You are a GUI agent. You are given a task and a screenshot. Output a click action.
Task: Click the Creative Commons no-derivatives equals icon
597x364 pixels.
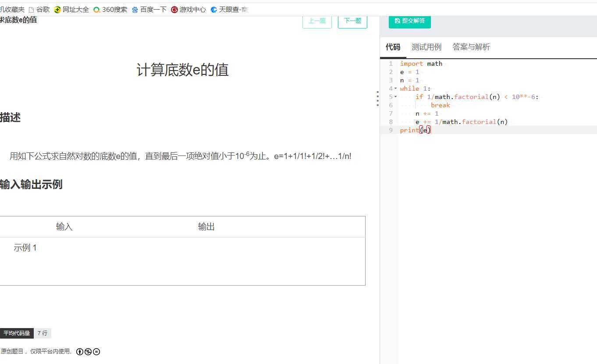click(x=96, y=351)
